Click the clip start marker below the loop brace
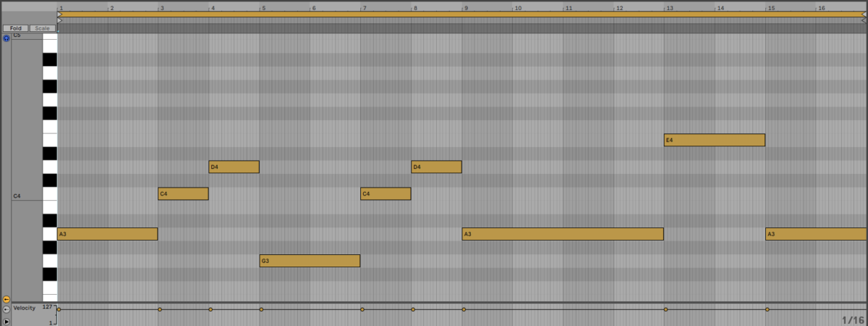This screenshot has height=326, width=868. click(x=61, y=20)
